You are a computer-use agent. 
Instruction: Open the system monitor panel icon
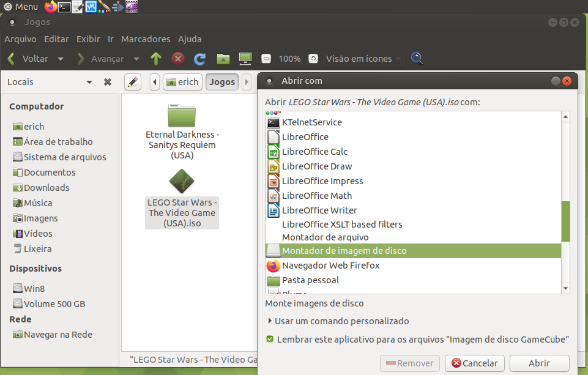(91, 6)
